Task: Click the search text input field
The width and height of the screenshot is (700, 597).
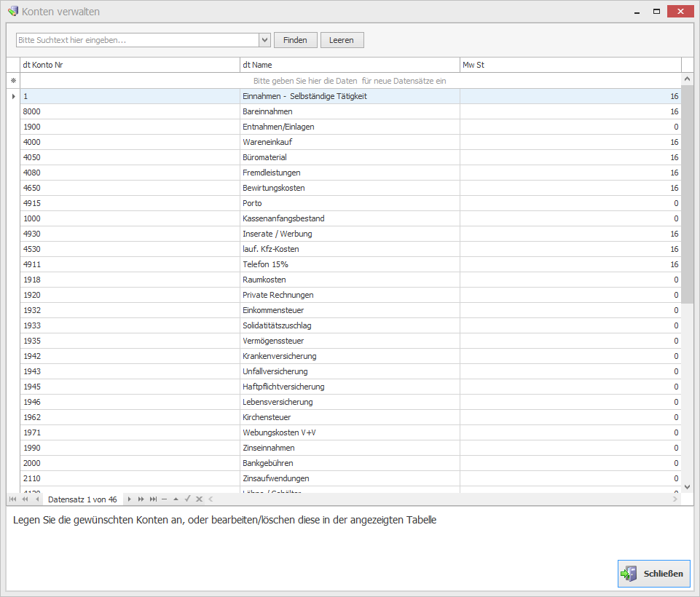Action: click(x=138, y=40)
